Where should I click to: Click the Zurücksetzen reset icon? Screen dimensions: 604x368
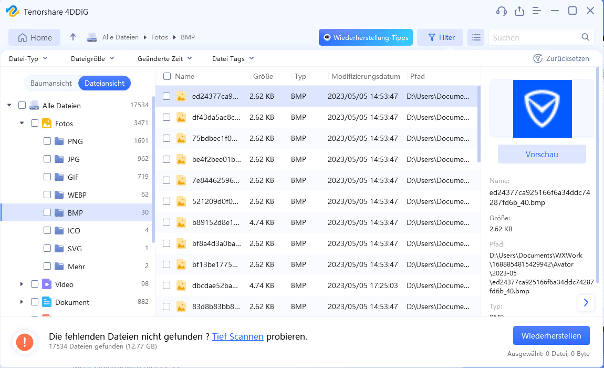pyautogui.click(x=537, y=59)
